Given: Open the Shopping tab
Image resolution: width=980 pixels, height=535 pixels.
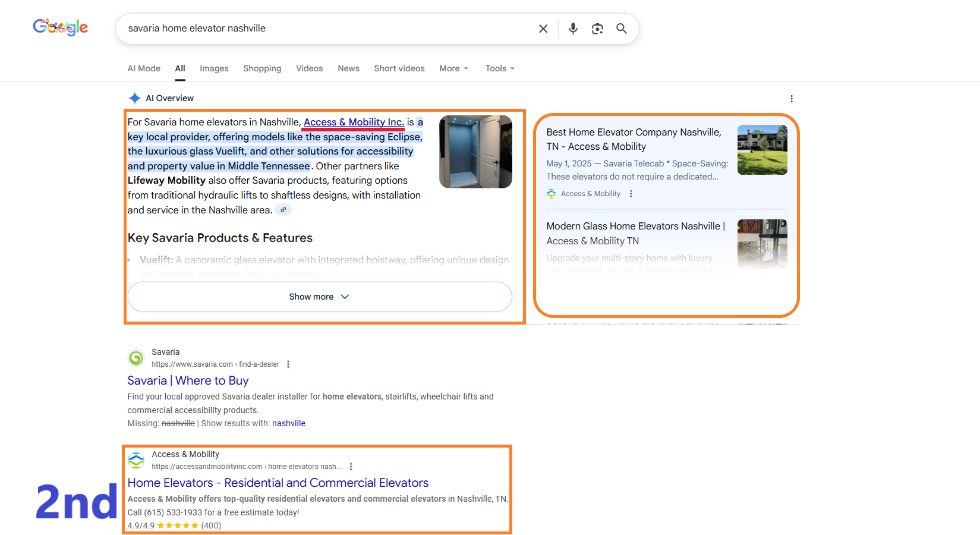Looking at the screenshot, I should point(262,68).
